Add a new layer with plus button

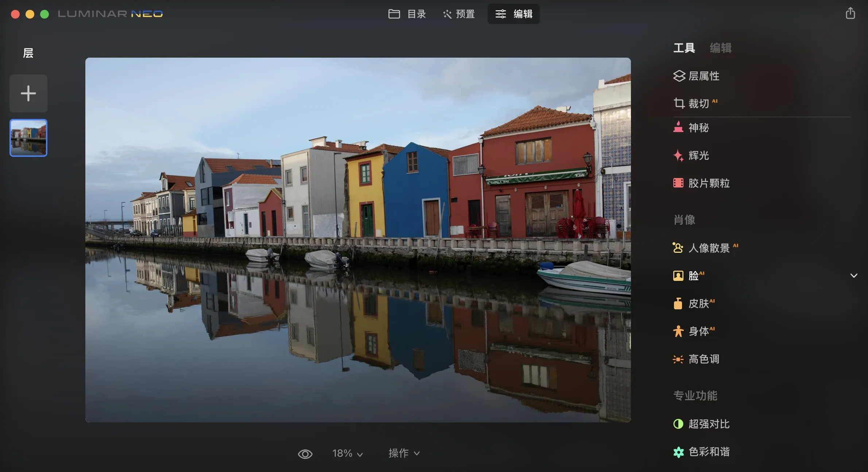(x=28, y=93)
